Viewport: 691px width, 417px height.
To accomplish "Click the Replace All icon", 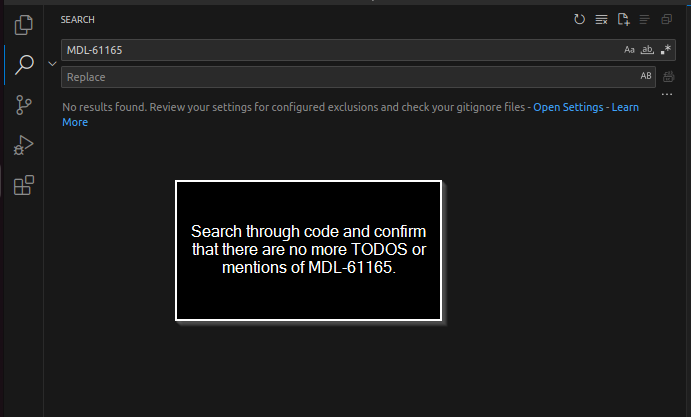I will click(669, 77).
